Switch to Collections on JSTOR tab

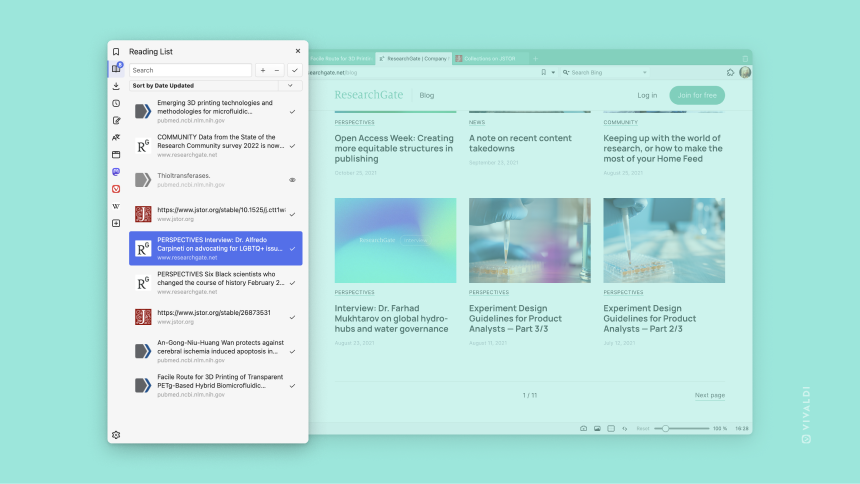490,59
